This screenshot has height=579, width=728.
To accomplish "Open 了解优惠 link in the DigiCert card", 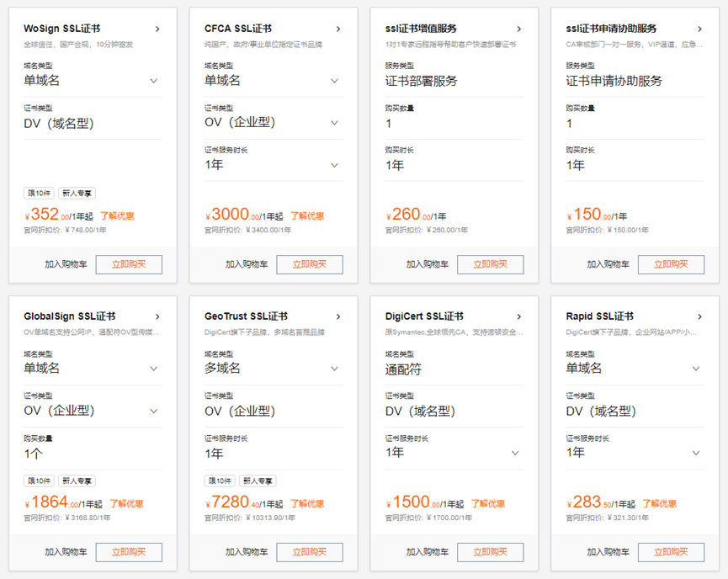I will point(488,504).
